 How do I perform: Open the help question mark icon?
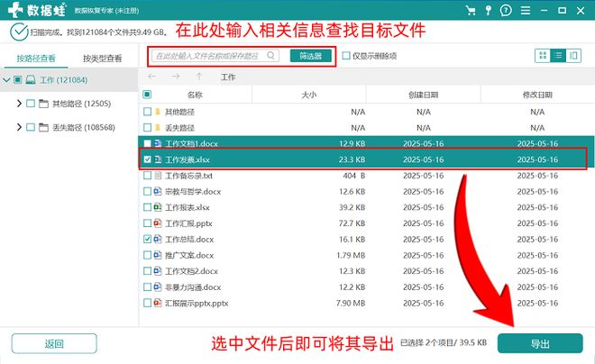[x=506, y=10]
